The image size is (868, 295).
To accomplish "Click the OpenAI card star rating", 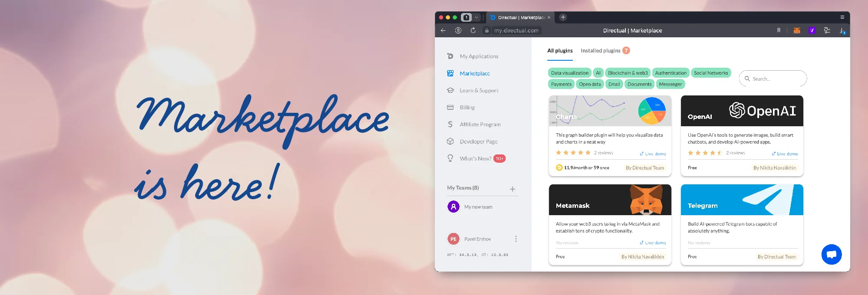I will tap(705, 153).
